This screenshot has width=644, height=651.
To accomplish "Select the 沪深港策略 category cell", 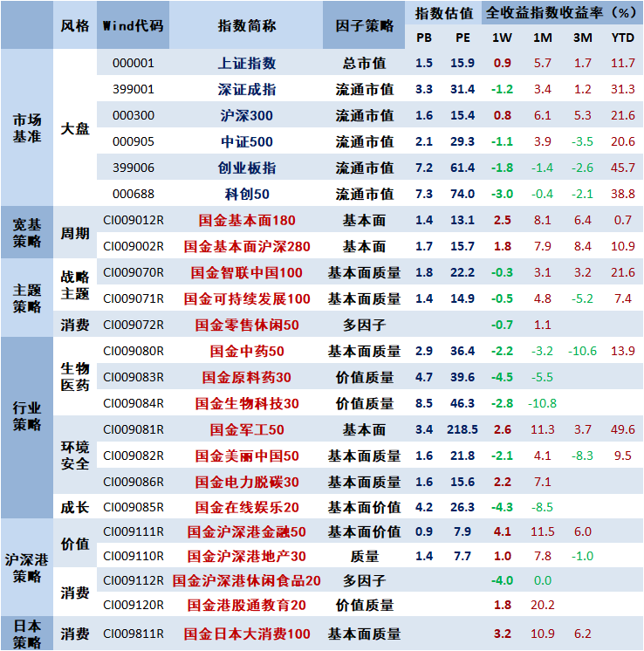I will click(x=27, y=567).
